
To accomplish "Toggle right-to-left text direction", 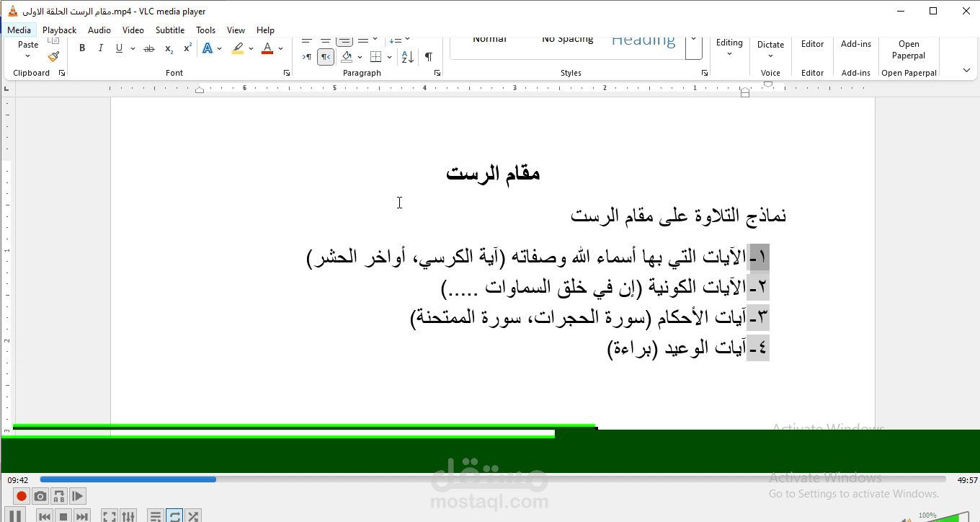I will [326, 57].
